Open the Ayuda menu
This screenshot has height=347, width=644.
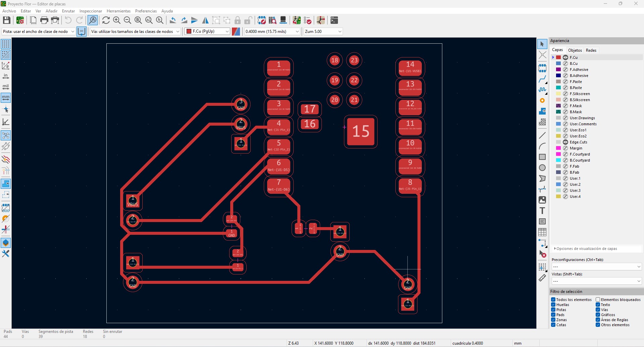[x=167, y=11]
